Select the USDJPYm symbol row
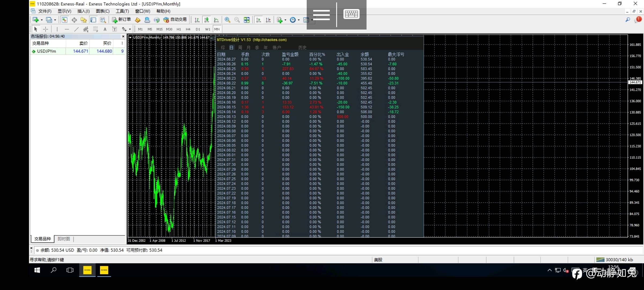 coord(47,51)
